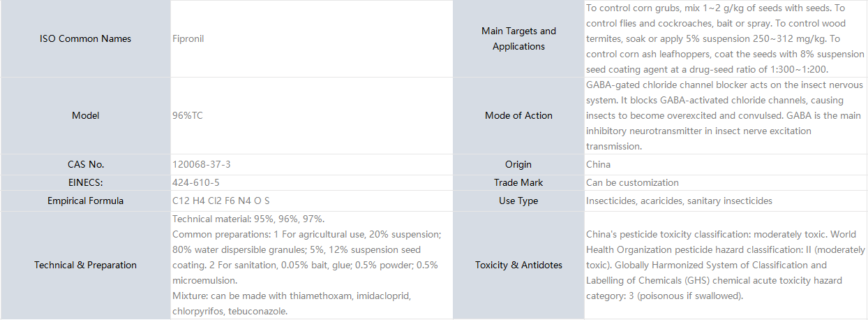Click the Mode of Action label
Screen dimensions: 868x320
[518, 115]
